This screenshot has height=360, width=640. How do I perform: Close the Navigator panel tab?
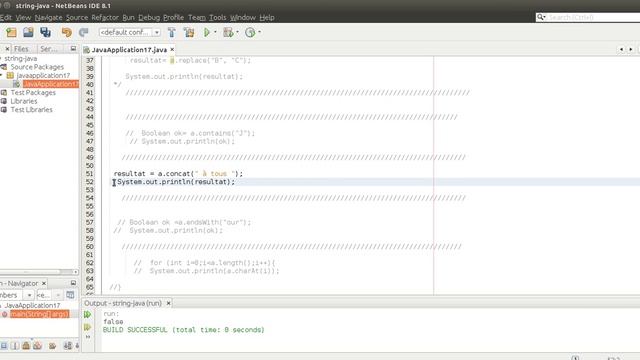44,283
